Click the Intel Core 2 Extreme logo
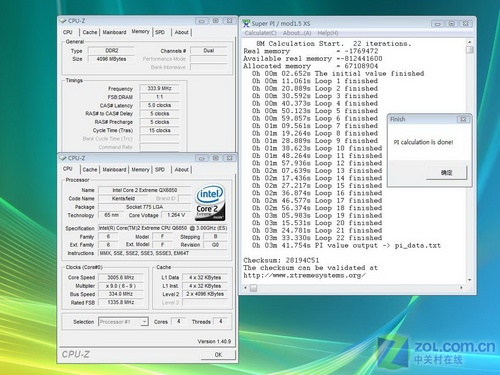 click(210, 203)
